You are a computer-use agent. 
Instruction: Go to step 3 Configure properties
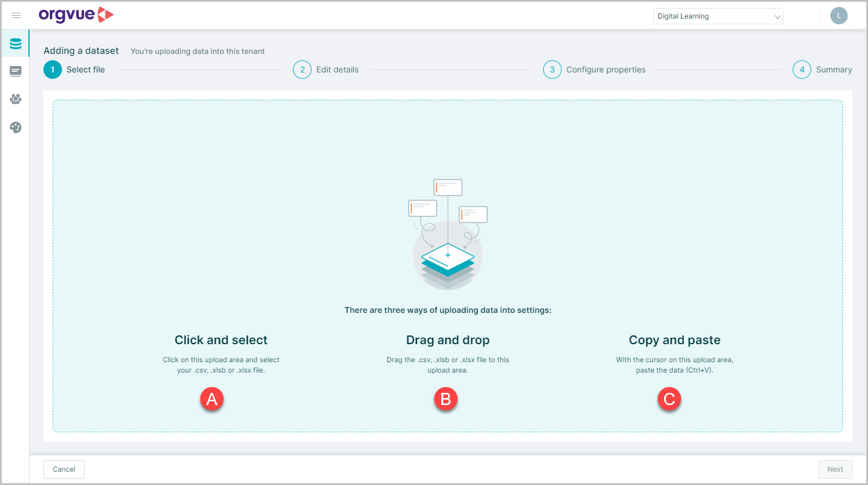594,70
